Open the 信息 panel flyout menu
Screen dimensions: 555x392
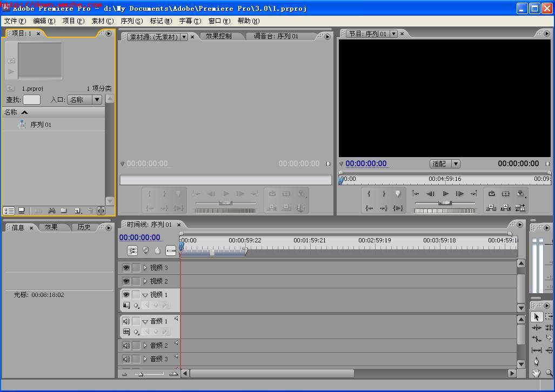pos(109,227)
